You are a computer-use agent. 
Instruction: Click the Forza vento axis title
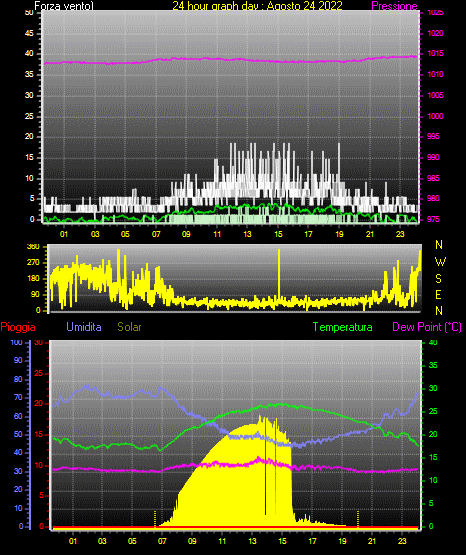coord(64,6)
